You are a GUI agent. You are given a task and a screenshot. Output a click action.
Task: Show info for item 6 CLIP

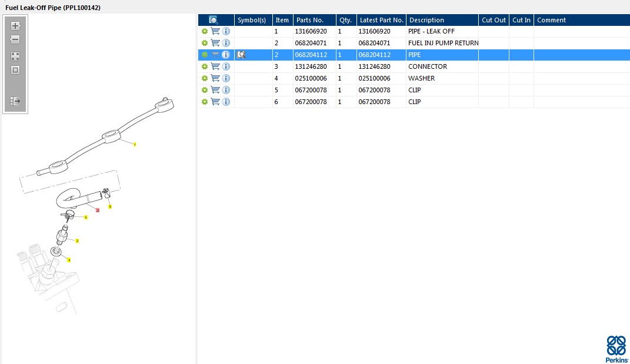(x=226, y=101)
